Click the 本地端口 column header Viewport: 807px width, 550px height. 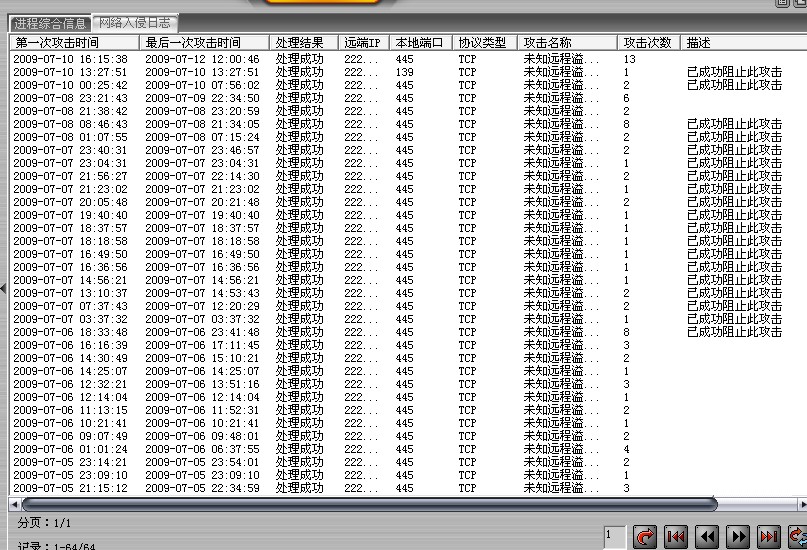point(421,42)
